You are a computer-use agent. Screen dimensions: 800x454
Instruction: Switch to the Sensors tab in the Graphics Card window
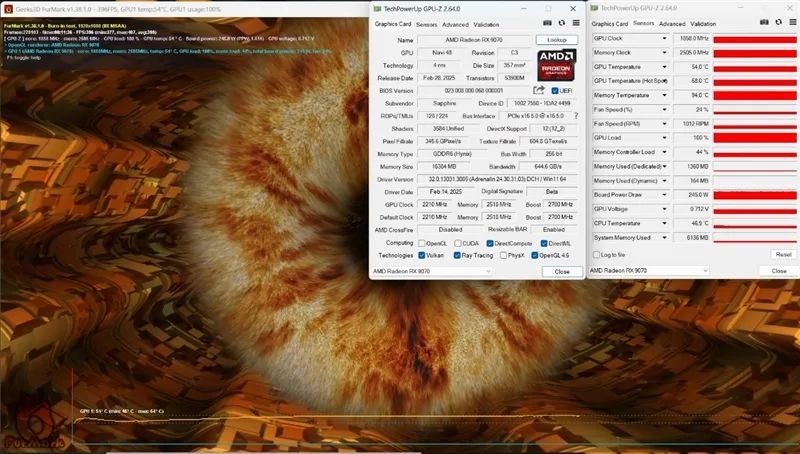click(427, 24)
